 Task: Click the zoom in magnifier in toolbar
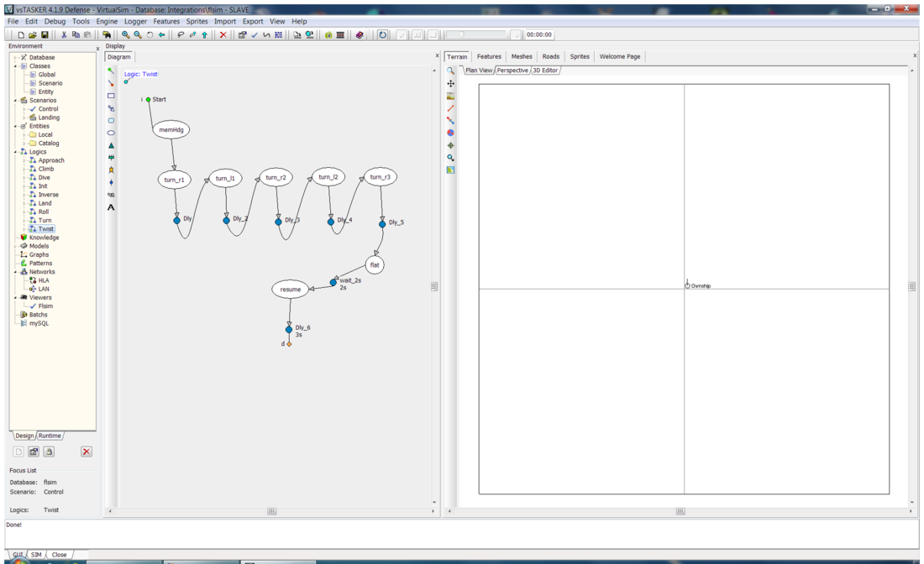125,35
